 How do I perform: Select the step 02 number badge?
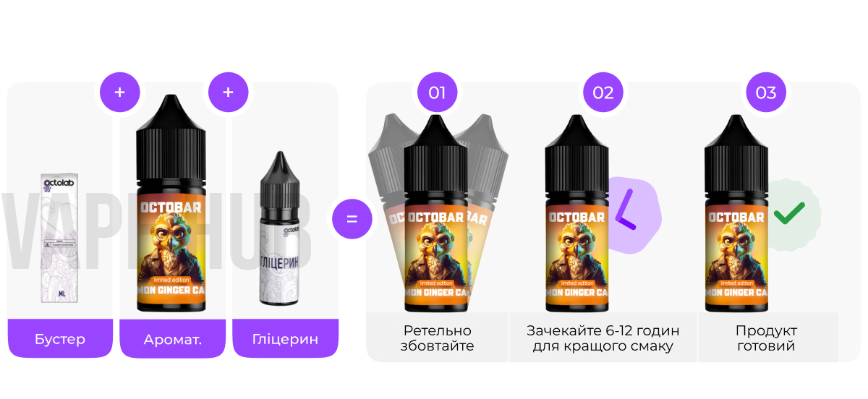coord(603,93)
